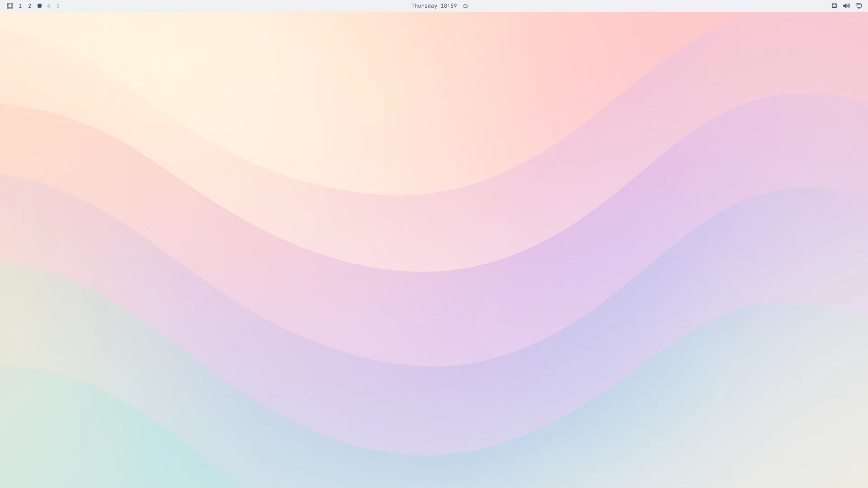Image resolution: width=868 pixels, height=488 pixels.
Task: Switch to empty workspace 4
Action: click(49, 6)
